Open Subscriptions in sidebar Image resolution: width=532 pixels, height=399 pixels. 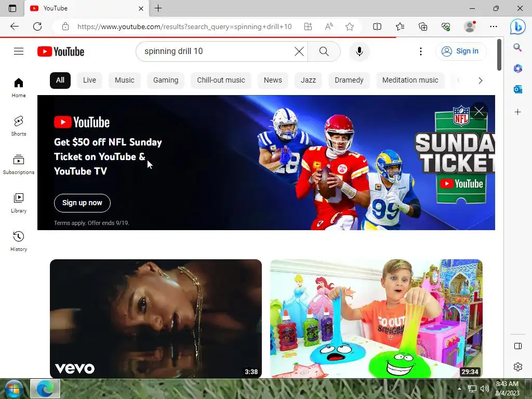pyautogui.click(x=19, y=165)
